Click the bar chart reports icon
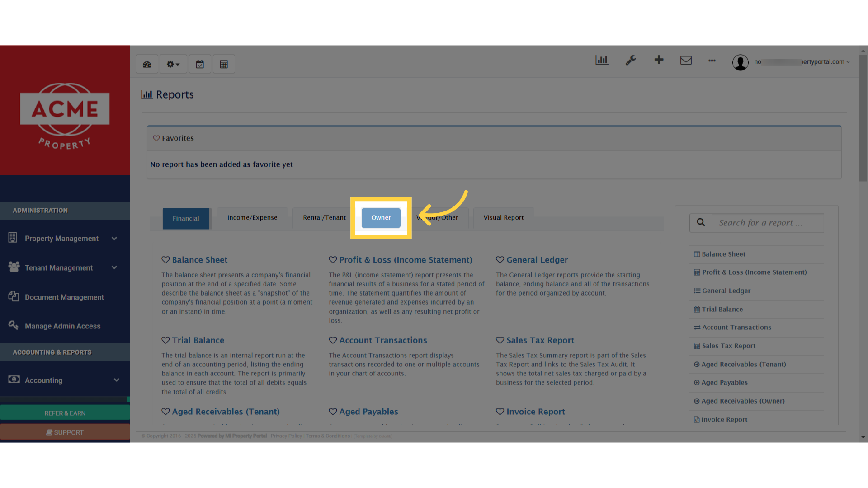The height and width of the screenshot is (488, 868). 601,60
